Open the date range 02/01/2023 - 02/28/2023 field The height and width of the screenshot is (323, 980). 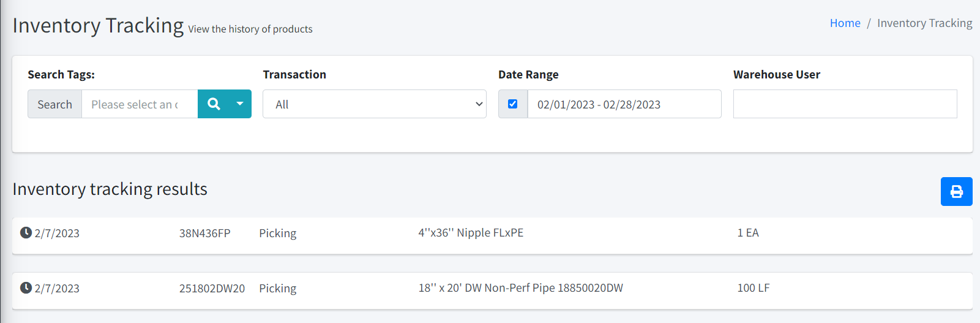click(x=624, y=104)
